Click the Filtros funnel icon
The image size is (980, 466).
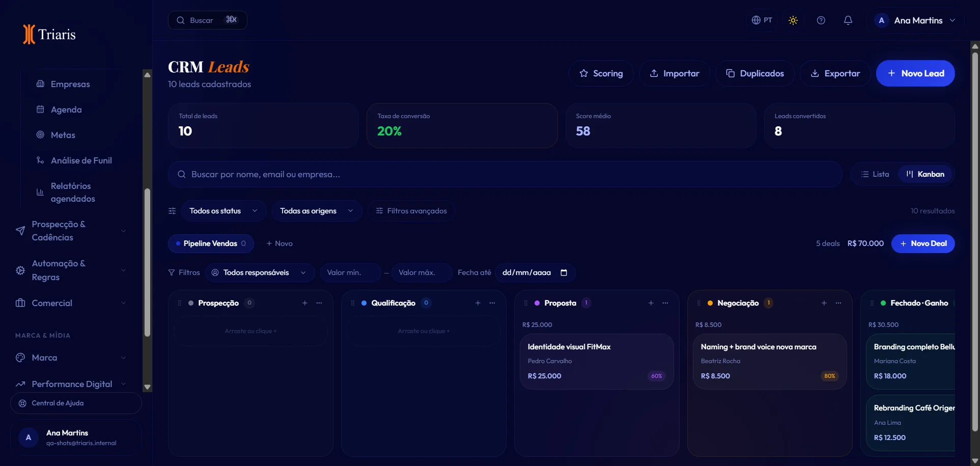172,272
